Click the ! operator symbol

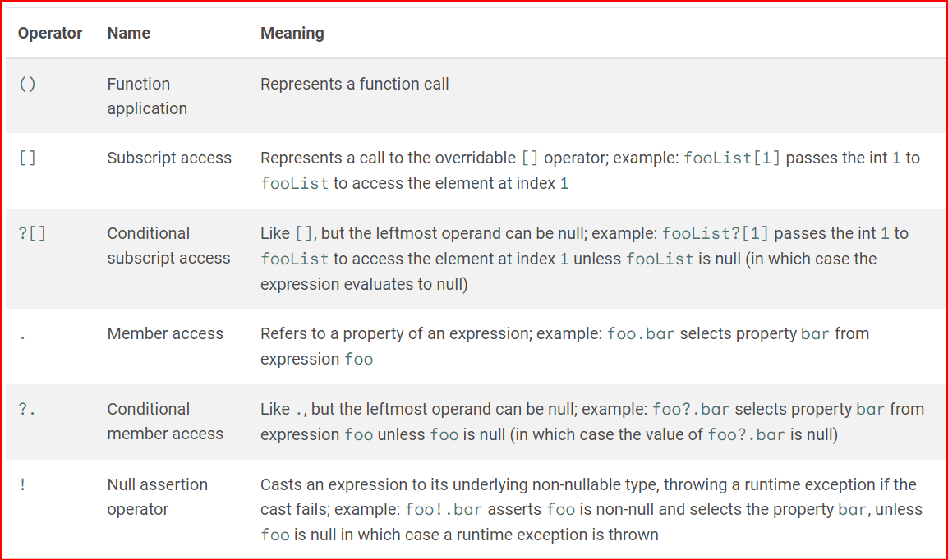click(x=22, y=485)
